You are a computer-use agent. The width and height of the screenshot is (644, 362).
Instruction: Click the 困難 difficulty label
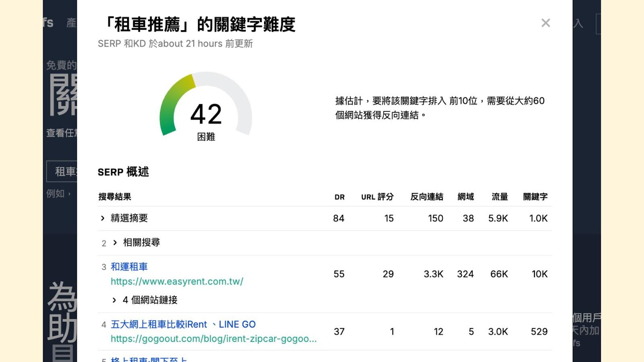click(206, 137)
